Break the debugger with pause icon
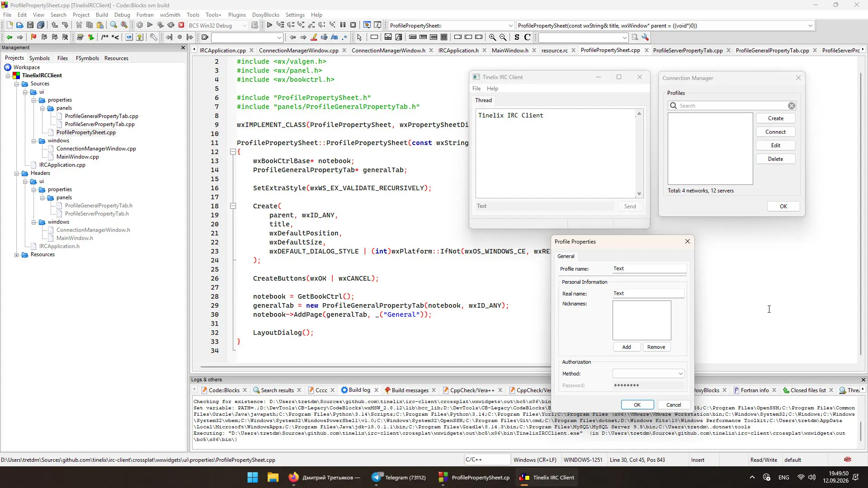Screen dimensions: 868x488 pos(343,25)
